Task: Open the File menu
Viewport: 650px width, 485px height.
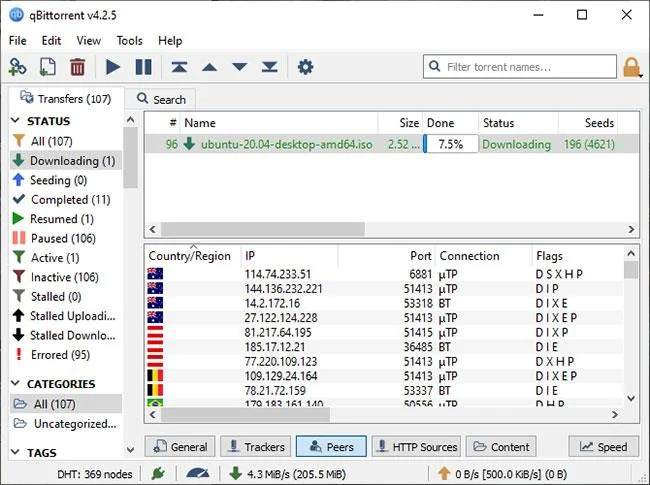Action: pyautogui.click(x=17, y=41)
